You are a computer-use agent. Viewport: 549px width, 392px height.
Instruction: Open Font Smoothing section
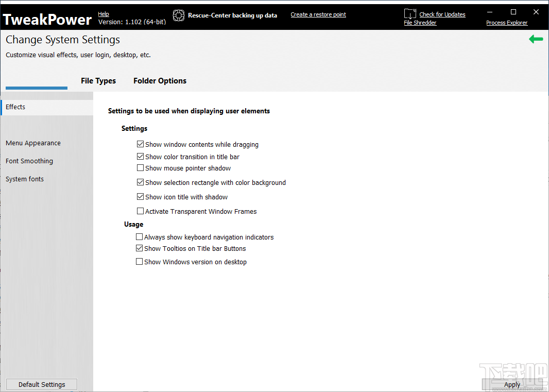pyautogui.click(x=29, y=161)
